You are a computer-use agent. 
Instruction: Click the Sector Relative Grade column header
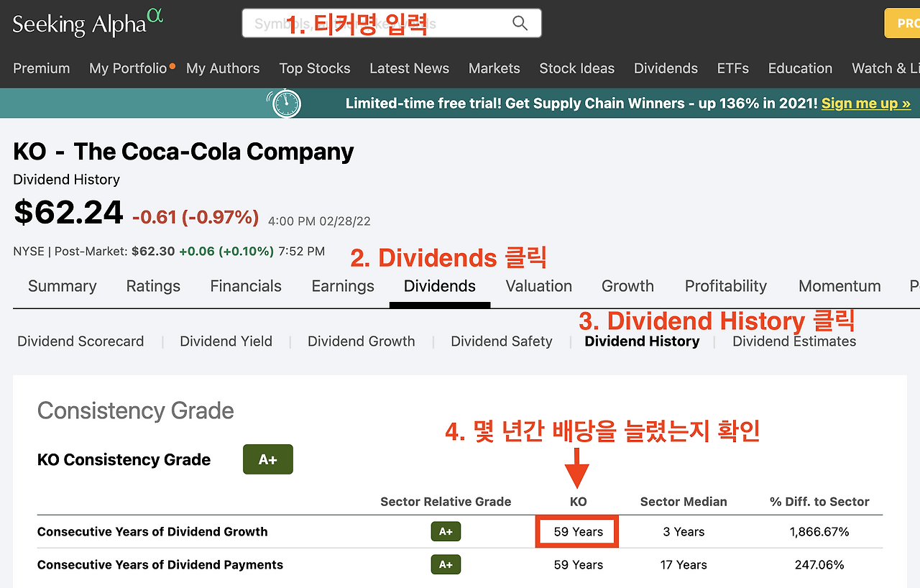[x=446, y=502]
